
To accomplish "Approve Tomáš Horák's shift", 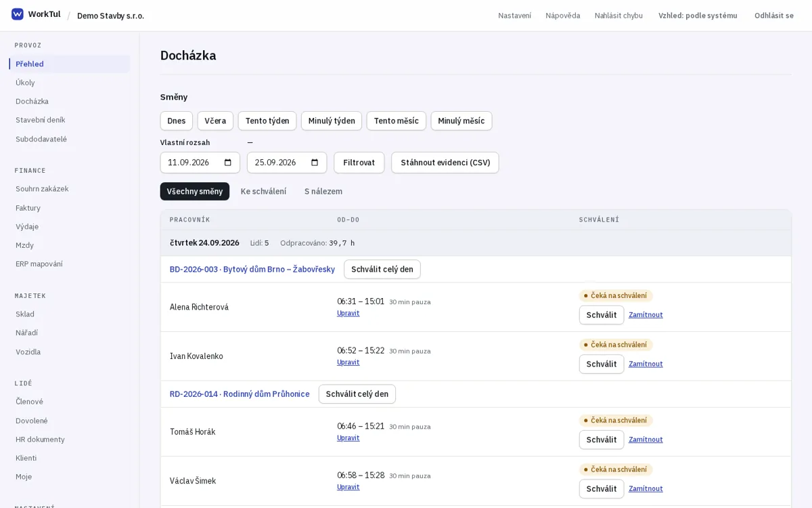I will point(602,440).
